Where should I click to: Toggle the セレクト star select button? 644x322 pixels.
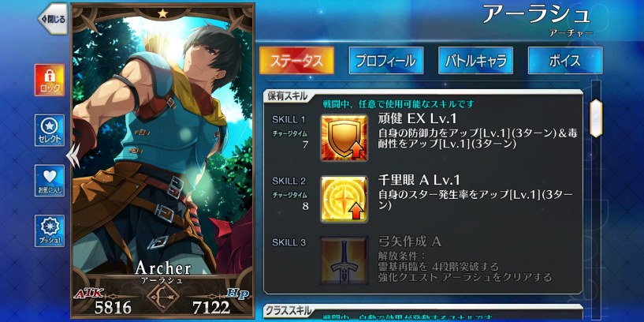50,130
